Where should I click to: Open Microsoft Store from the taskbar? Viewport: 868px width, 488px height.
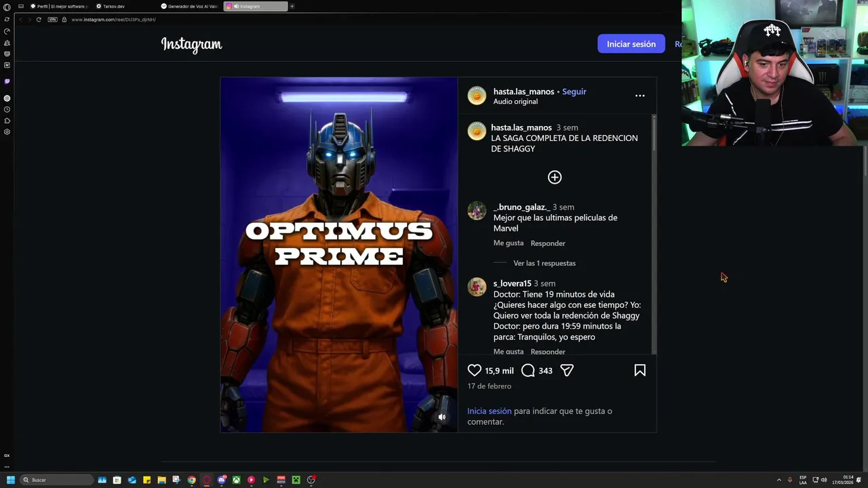(117, 480)
